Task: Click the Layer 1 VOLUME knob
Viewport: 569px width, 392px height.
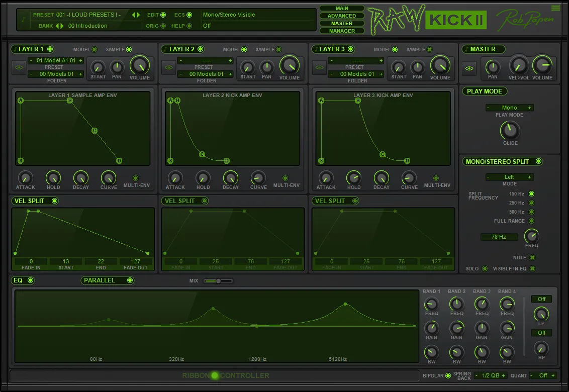Action: [140, 65]
